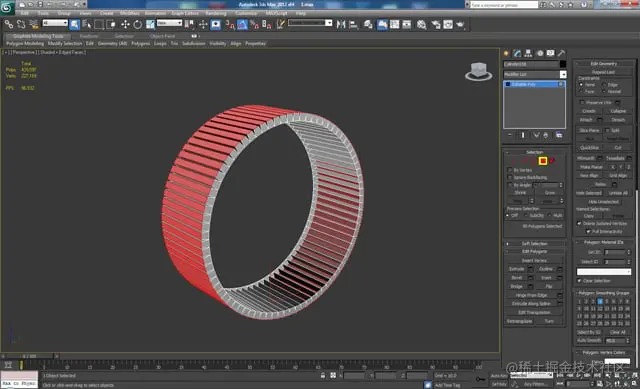Activate the Bind to Space Warp tool
640x389 pixels.
(x=34, y=24)
